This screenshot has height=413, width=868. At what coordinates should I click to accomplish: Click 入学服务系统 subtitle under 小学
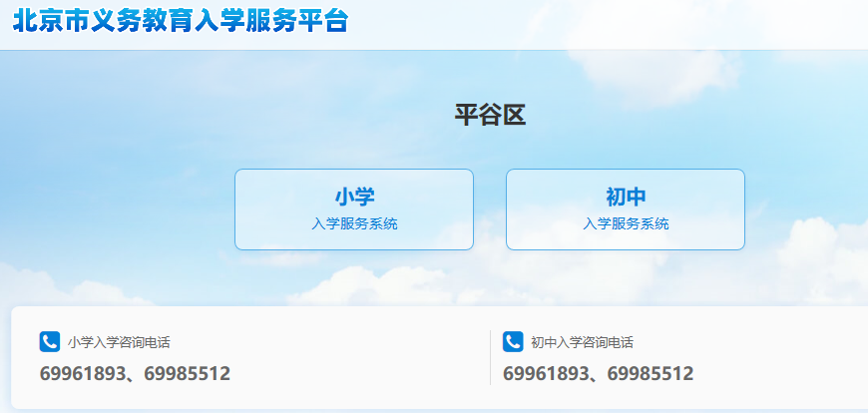click(x=354, y=223)
